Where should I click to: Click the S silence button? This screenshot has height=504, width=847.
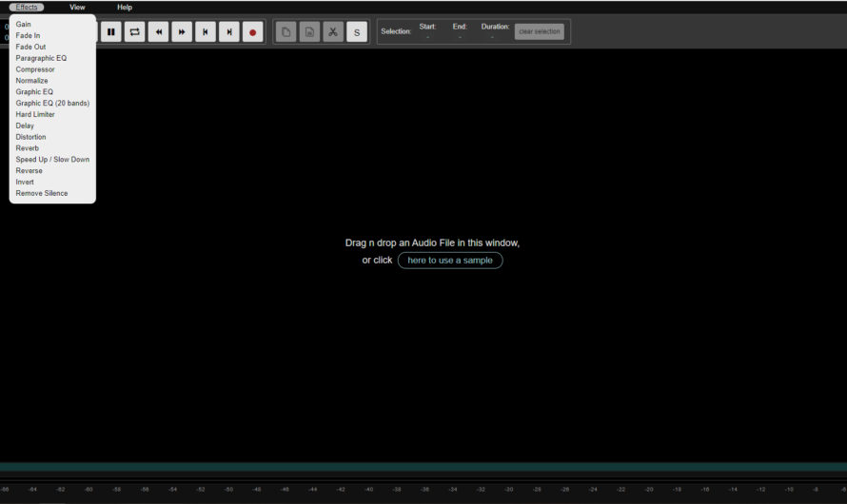(357, 32)
